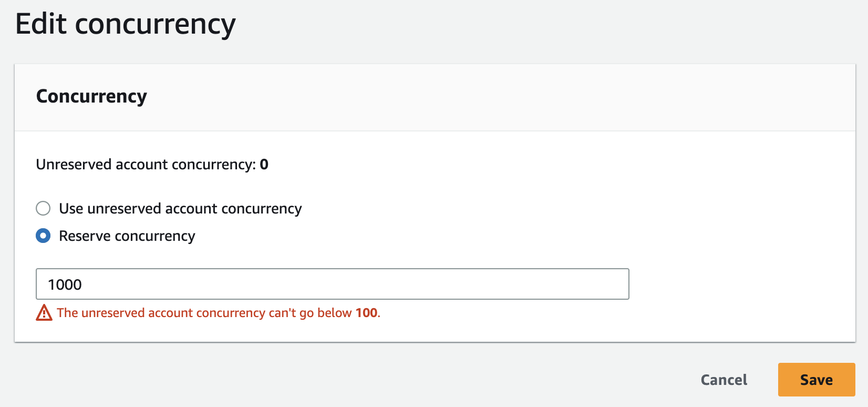Image resolution: width=868 pixels, height=407 pixels.
Task: Focus the reserved concurrency input field
Action: pyautogui.click(x=332, y=284)
